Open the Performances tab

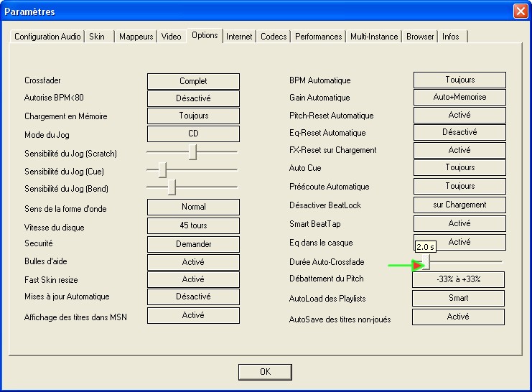319,37
